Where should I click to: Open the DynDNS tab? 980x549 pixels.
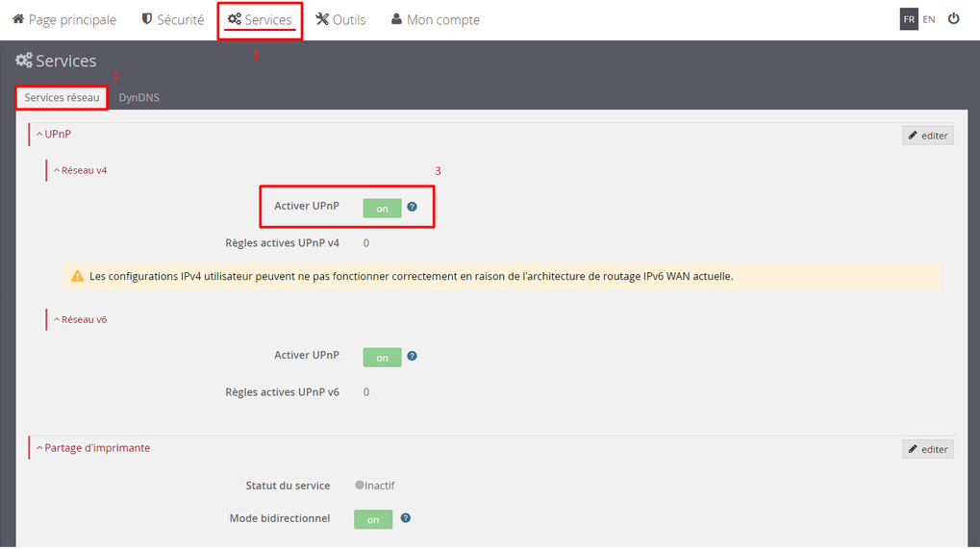pos(139,98)
